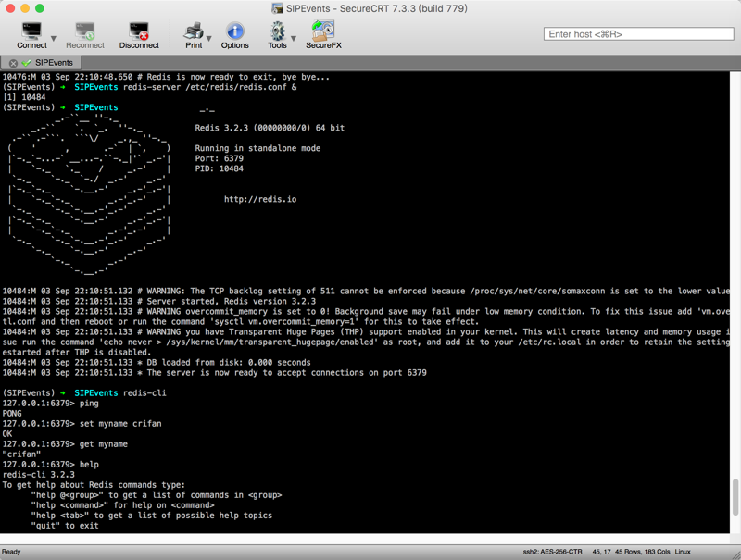Click the window title 'SIPEvents - SecureCRT 7.3.3'
The width and height of the screenshot is (741, 560).
(x=376, y=8)
